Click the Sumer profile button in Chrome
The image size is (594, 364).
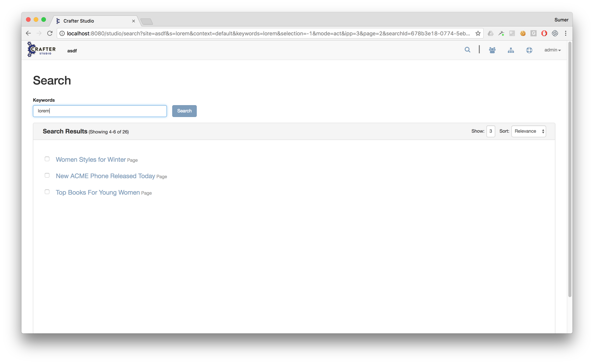coord(561,20)
